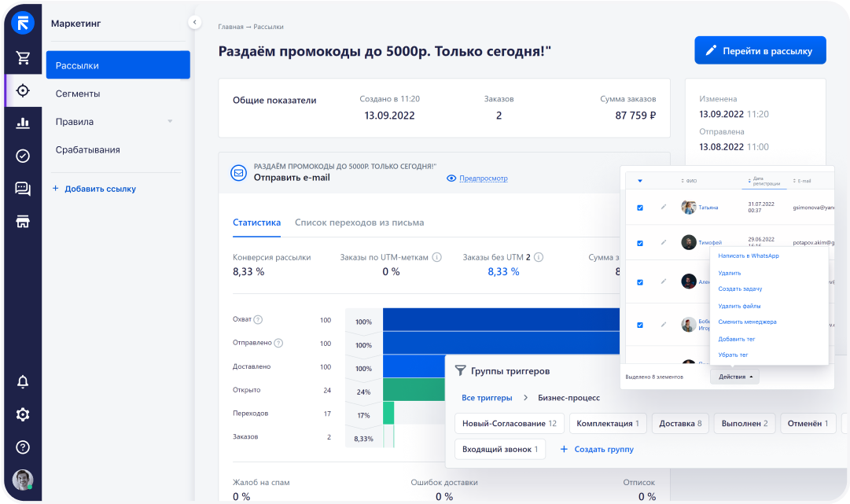The width and height of the screenshot is (850, 504).
Task: Open the select-all dropdown arrow in table header
Action: pos(640,181)
